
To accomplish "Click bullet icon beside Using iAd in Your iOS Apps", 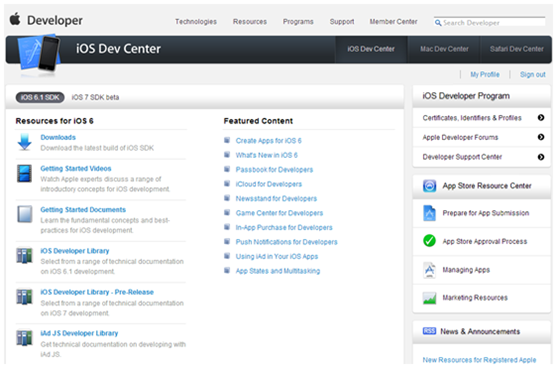I will pos(227,256).
